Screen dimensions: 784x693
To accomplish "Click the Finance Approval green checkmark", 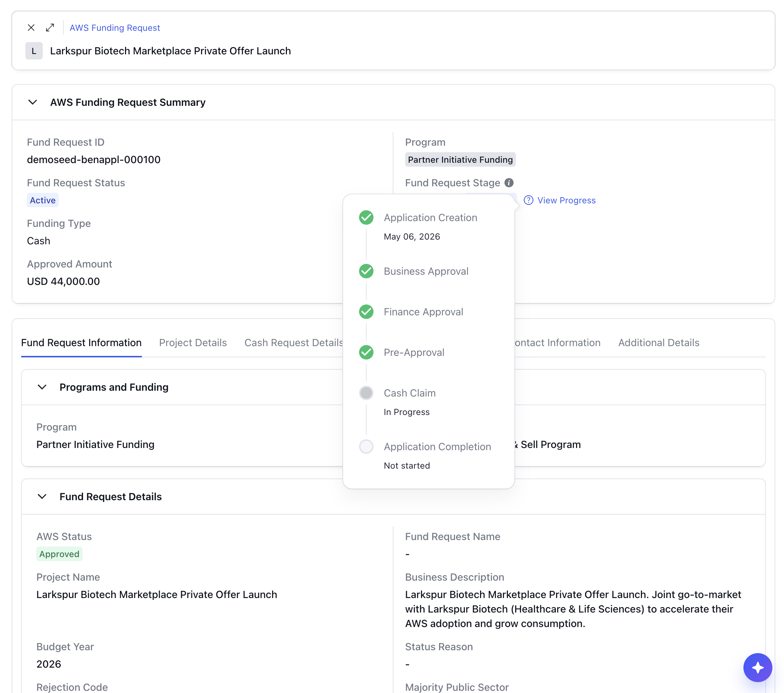I will pyautogui.click(x=366, y=312).
